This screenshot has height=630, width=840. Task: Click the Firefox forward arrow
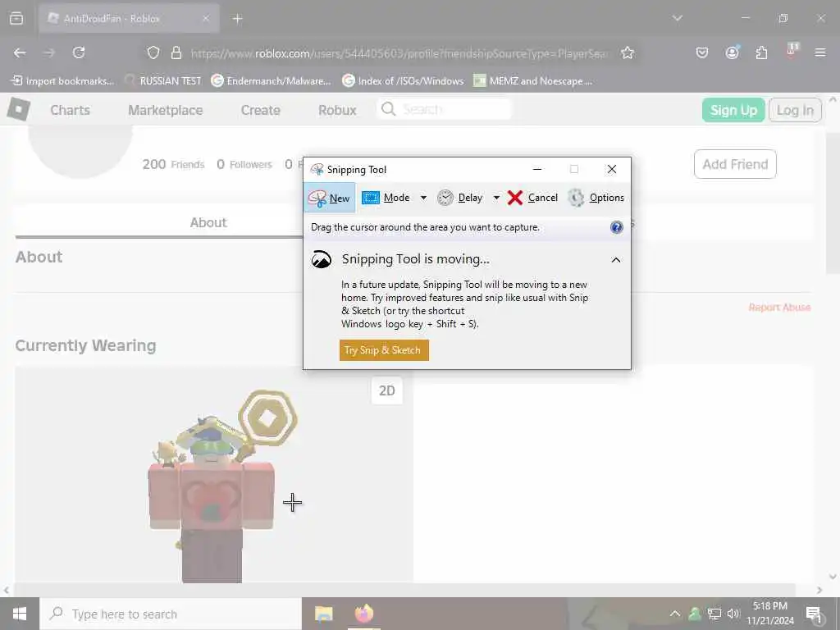[49, 52]
